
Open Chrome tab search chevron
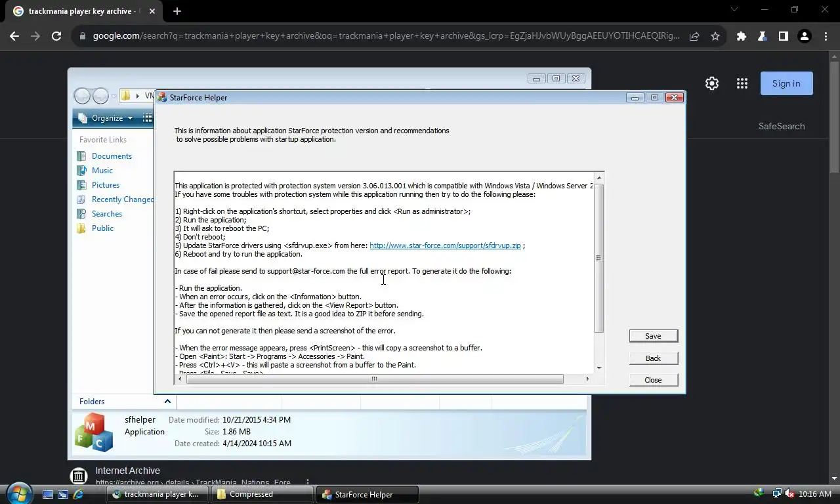tap(734, 9)
